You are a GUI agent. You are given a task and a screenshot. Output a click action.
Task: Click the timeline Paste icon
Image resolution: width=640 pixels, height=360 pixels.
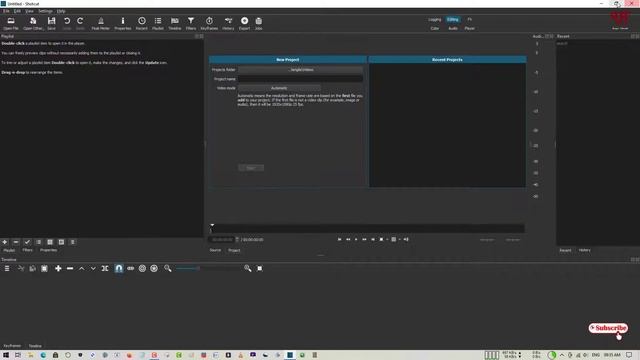(x=44, y=268)
